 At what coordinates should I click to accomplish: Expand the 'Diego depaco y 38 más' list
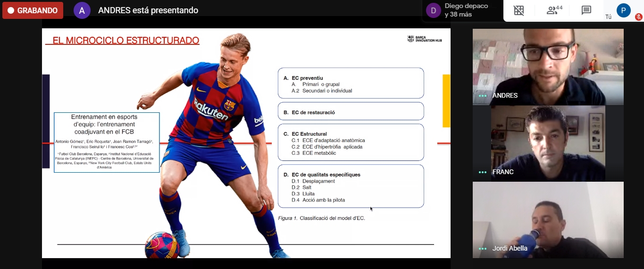point(466,10)
